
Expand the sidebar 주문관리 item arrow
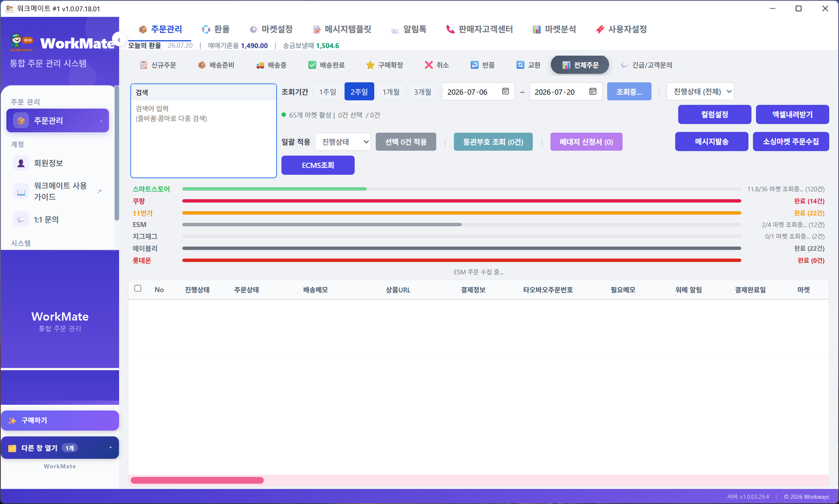(x=101, y=121)
